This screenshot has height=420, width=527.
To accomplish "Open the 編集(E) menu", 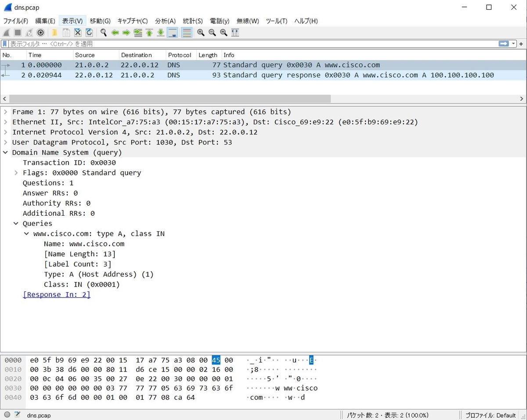I will [x=45, y=21].
